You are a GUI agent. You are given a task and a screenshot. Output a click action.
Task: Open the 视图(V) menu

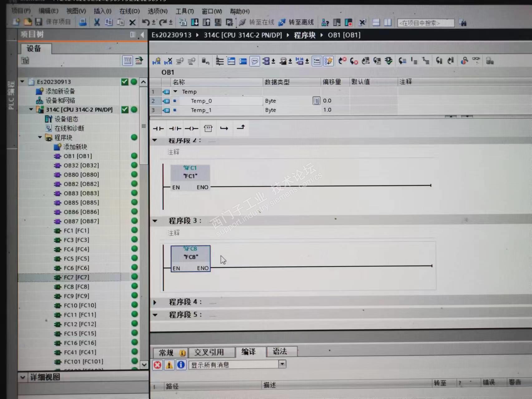point(76,11)
